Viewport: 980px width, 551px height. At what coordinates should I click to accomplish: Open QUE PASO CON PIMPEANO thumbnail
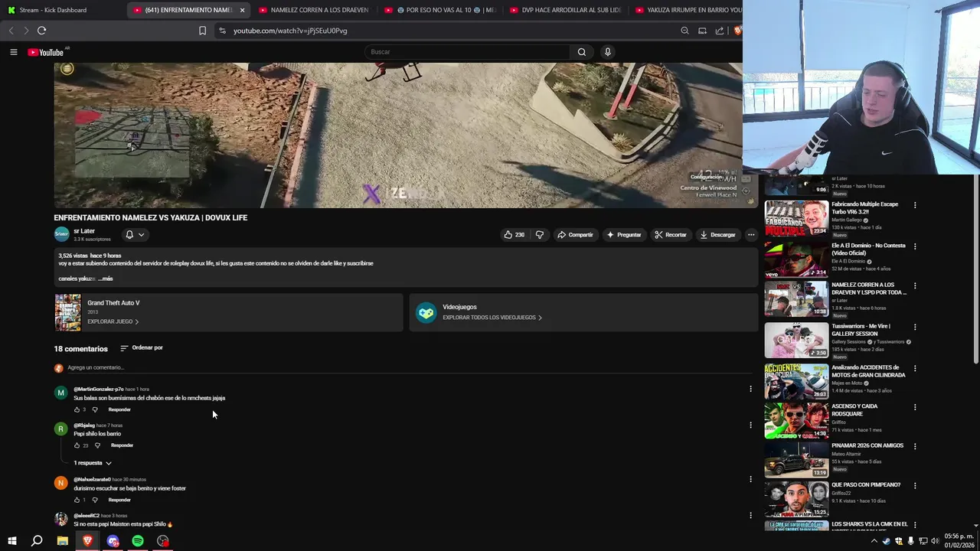[796, 499]
